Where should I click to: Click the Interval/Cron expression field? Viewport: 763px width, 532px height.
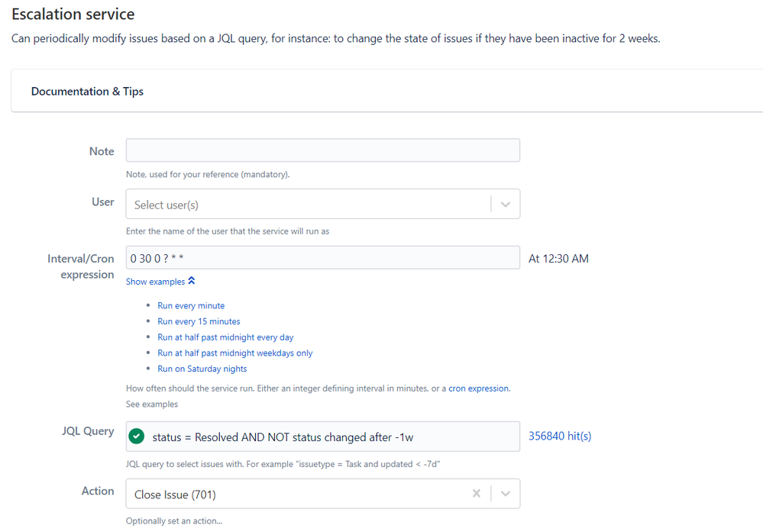[322, 258]
